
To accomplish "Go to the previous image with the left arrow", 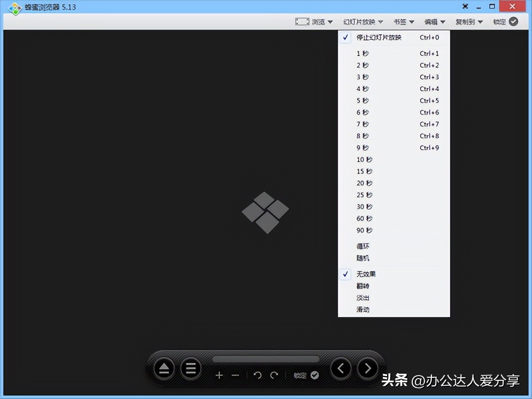I will (x=340, y=368).
